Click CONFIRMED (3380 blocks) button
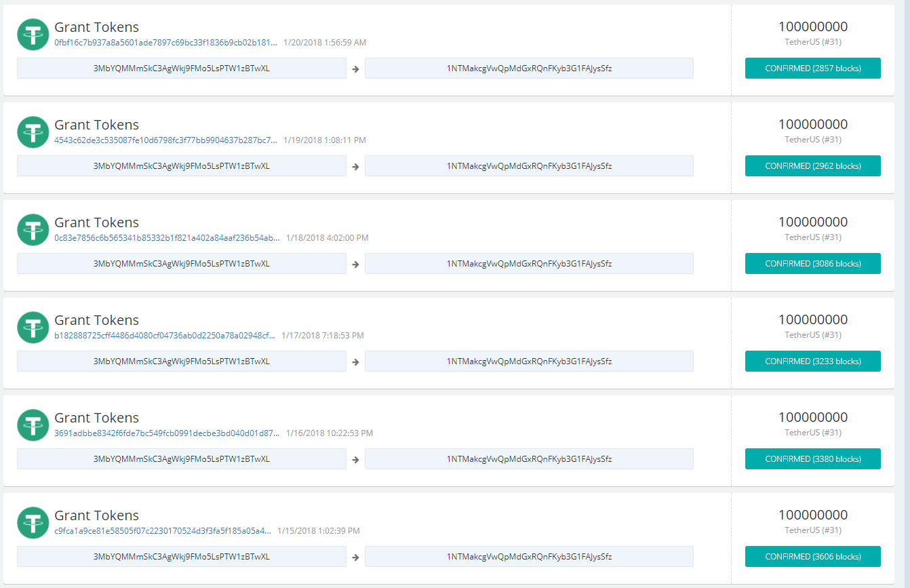 click(813, 459)
